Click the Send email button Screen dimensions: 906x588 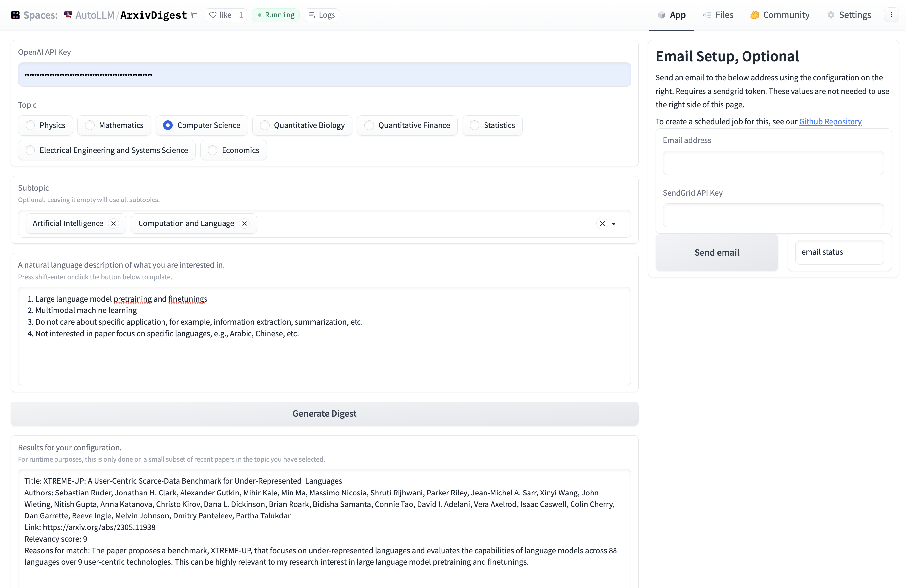click(716, 252)
